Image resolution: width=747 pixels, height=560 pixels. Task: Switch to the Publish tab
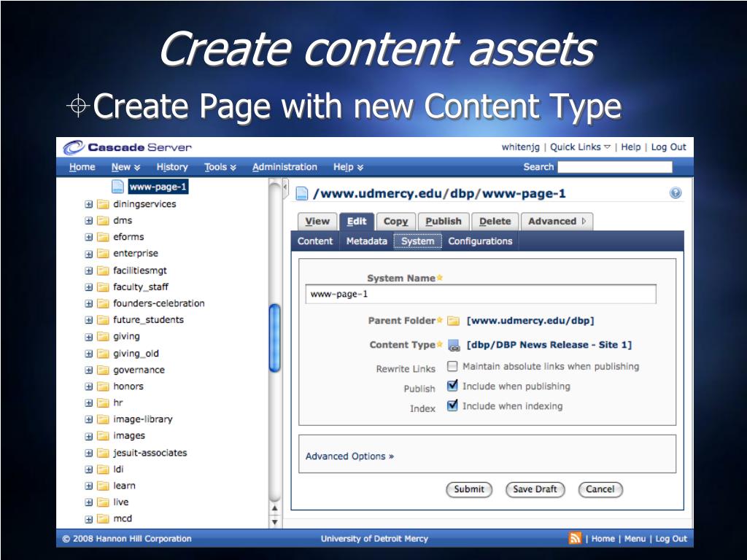444,222
